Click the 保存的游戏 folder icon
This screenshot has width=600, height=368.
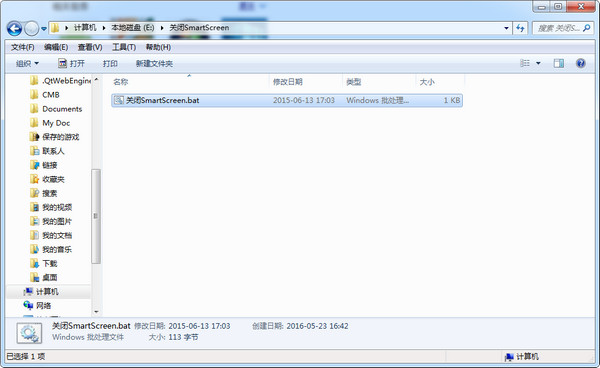[34, 137]
